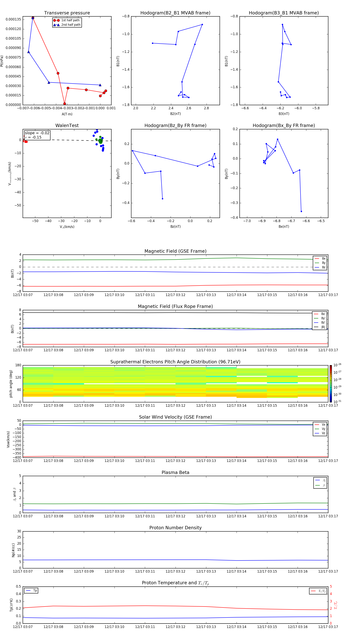Click the Tp legend entry in temperature plot
This screenshot has width=351, height=644.
31,591
